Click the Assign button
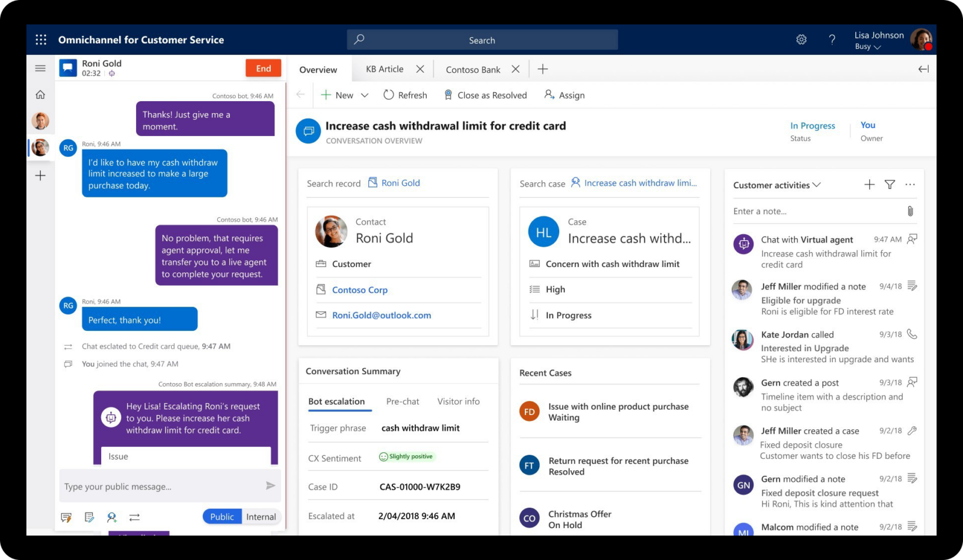 (565, 95)
